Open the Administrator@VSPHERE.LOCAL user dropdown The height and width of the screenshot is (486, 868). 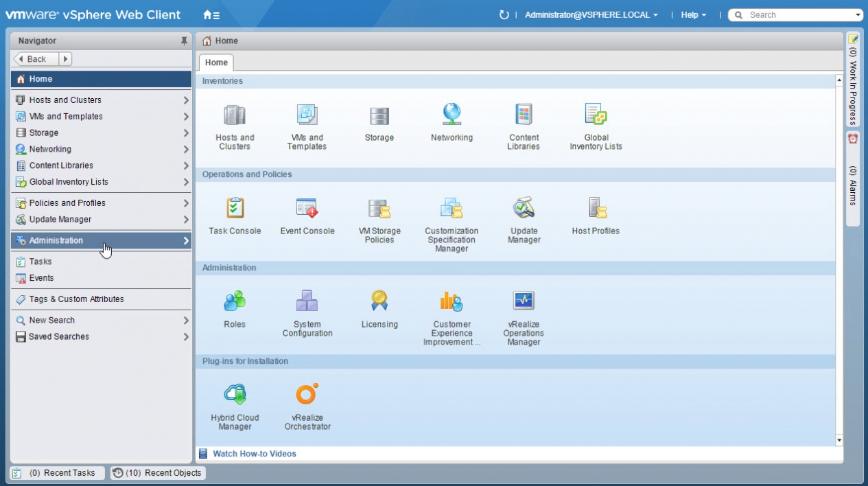pos(591,15)
